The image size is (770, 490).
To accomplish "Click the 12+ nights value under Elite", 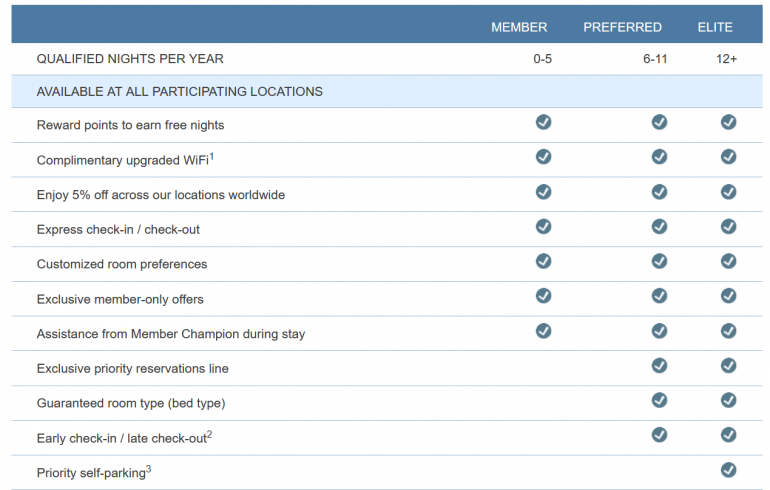I will click(726, 59).
